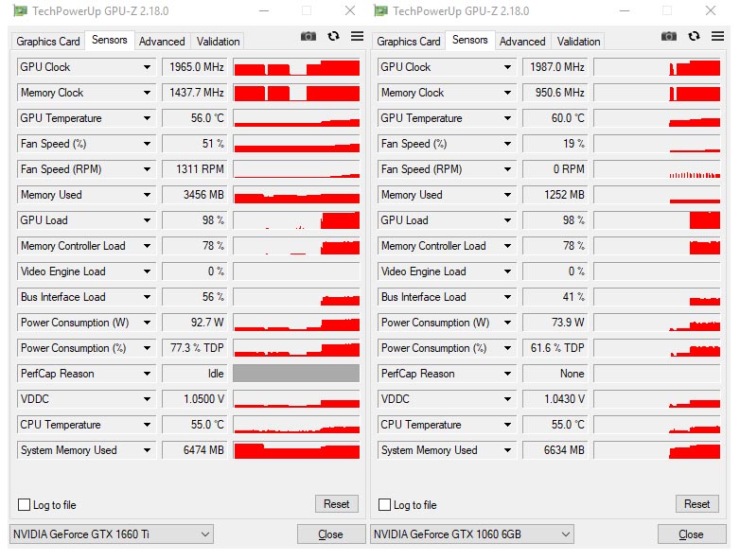Click GPU-Z app icon in right window title bar
The width and height of the screenshot is (740, 560).
click(380, 10)
